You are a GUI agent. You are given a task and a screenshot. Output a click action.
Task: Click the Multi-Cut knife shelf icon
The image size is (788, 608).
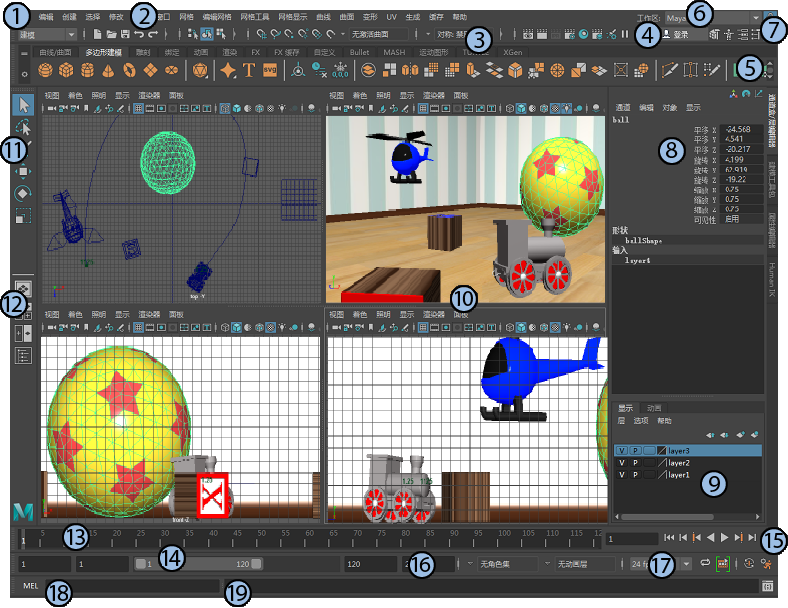click(669, 70)
